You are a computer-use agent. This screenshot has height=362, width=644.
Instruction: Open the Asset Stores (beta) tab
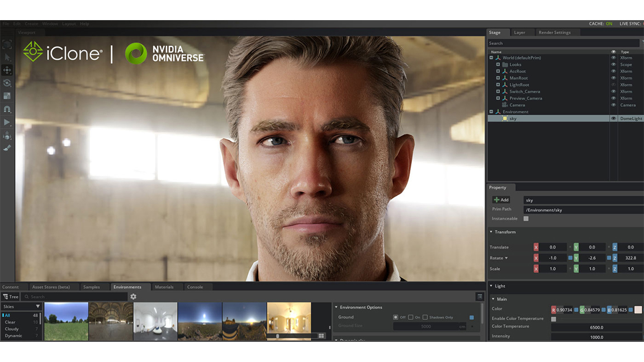coord(51,287)
